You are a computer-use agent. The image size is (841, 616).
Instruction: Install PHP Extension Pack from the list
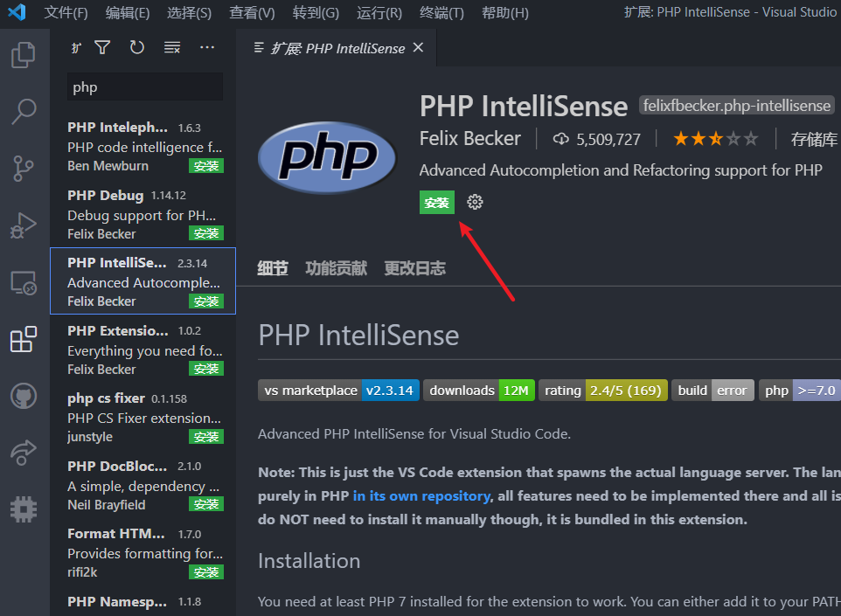point(206,369)
